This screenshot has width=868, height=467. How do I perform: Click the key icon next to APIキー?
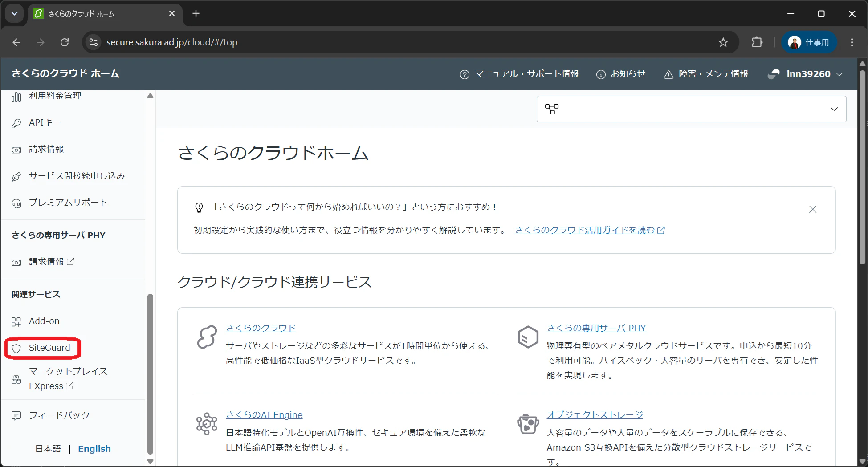point(16,123)
